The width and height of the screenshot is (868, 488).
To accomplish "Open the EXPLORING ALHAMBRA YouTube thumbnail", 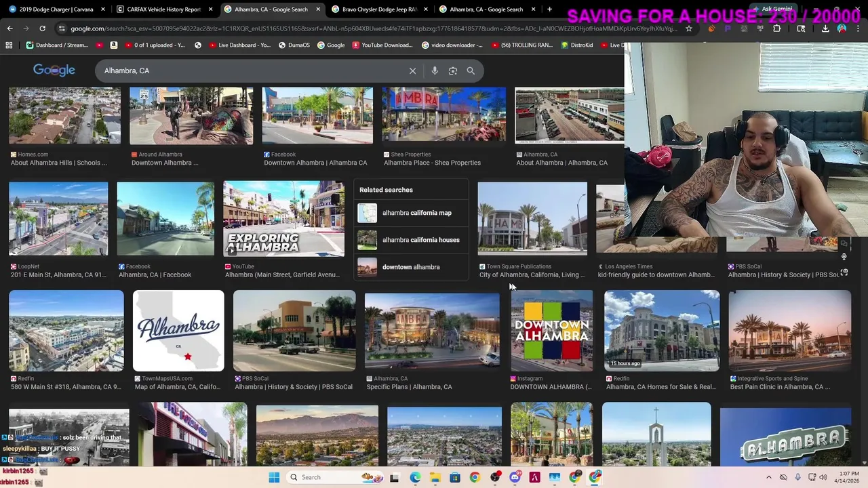I will coord(284,218).
